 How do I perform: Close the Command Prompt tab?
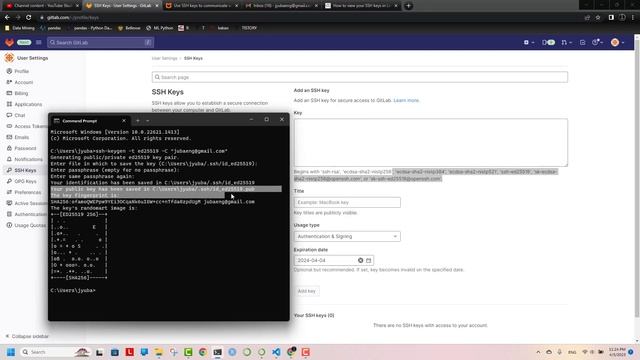[x=124, y=121]
